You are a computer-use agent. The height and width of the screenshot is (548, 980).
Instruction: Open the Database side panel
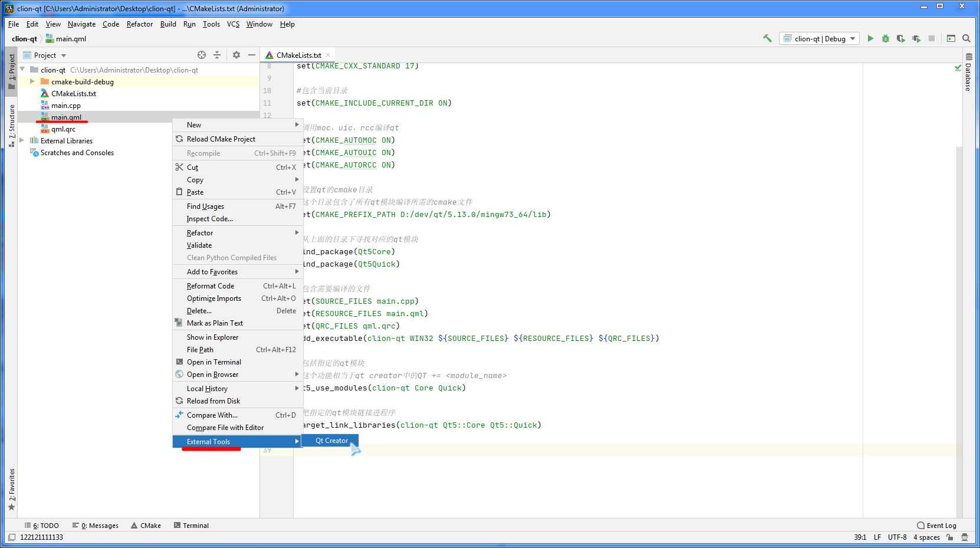(x=968, y=72)
